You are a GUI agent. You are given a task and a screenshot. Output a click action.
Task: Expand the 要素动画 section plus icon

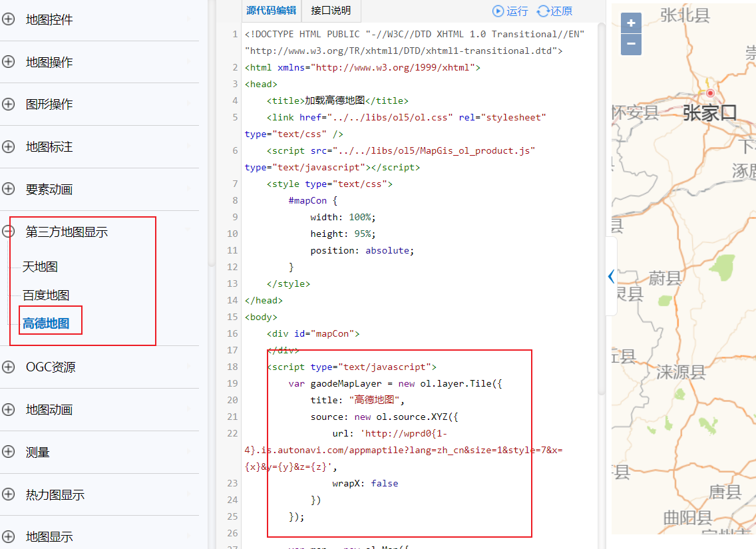[8, 189]
